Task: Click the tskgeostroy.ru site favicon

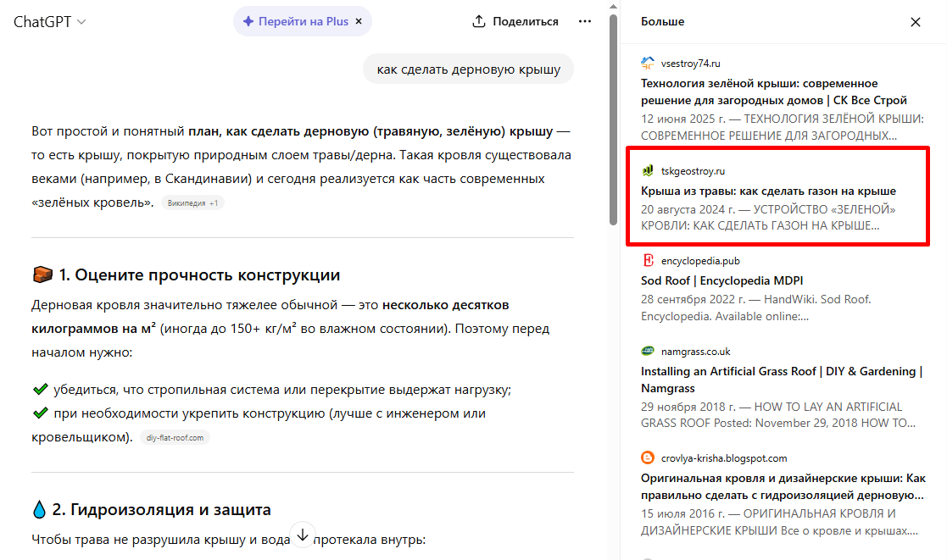Action: pos(648,170)
